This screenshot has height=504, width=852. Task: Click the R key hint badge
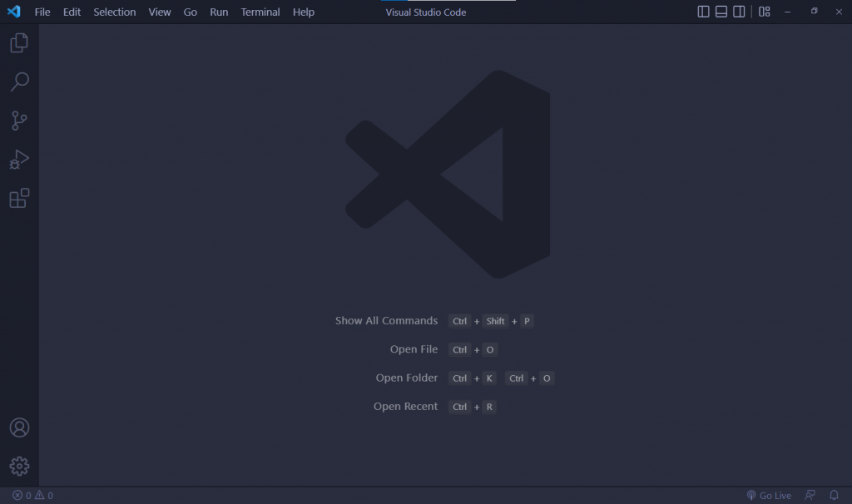(489, 407)
